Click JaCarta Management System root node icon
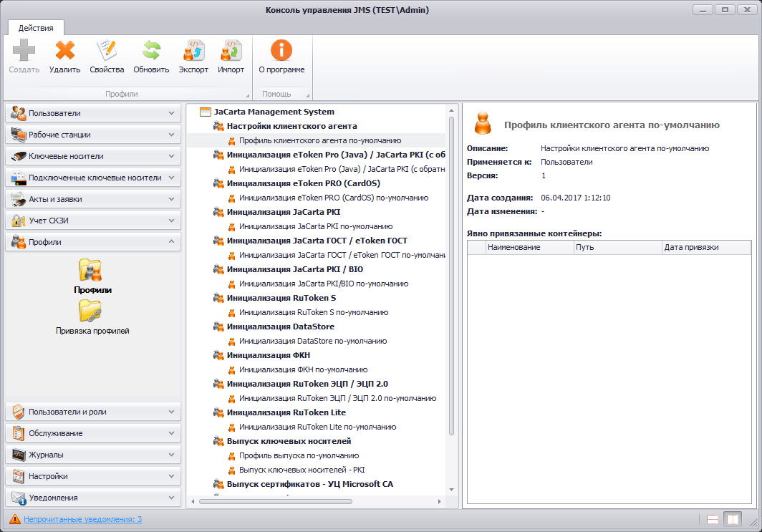762x532 pixels. point(206,112)
